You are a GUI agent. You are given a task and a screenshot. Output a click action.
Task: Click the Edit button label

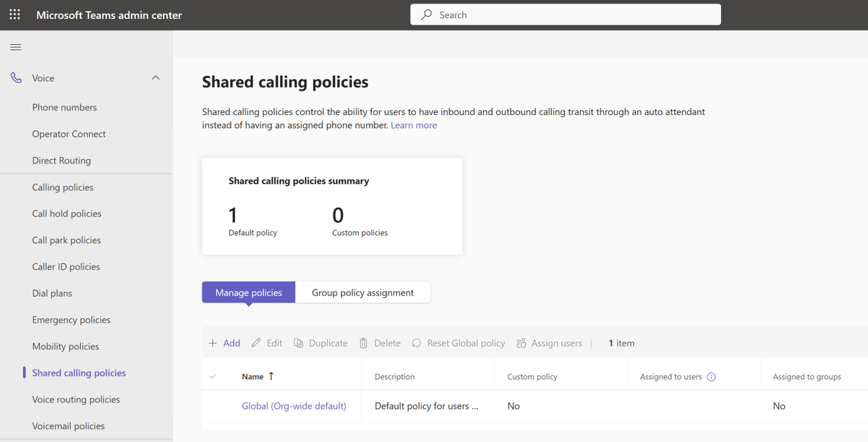point(275,343)
